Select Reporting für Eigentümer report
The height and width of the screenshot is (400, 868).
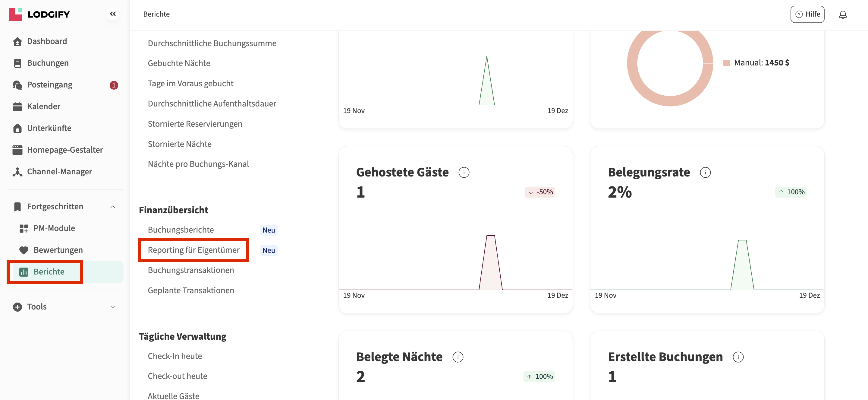pyautogui.click(x=193, y=250)
